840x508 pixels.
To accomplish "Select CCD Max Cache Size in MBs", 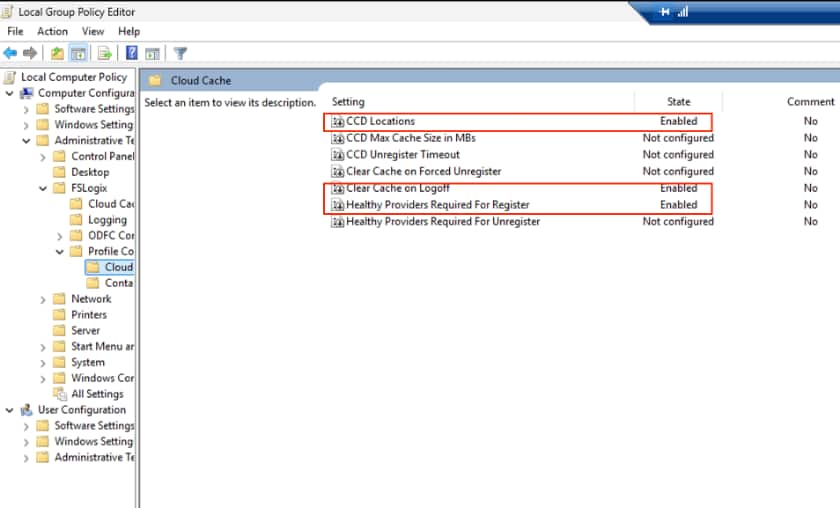I will 411,138.
